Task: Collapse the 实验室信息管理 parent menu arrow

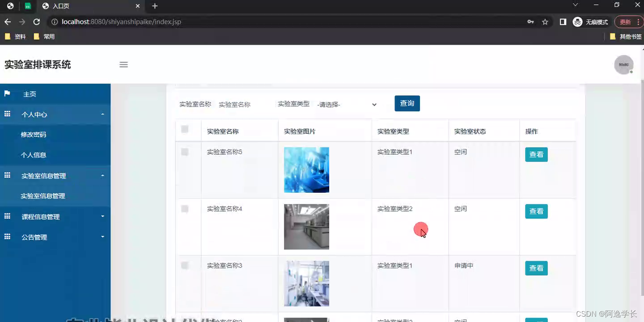Action: coord(102,176)
